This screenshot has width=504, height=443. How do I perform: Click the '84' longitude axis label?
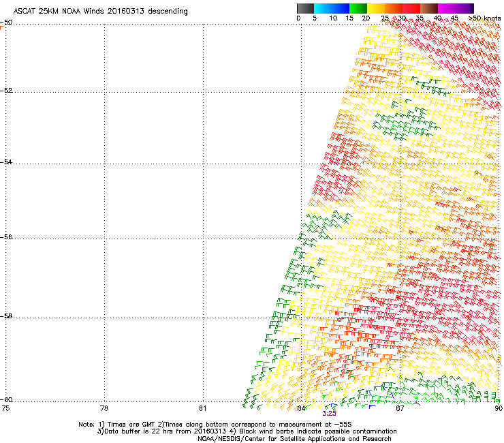pos(301,408)
